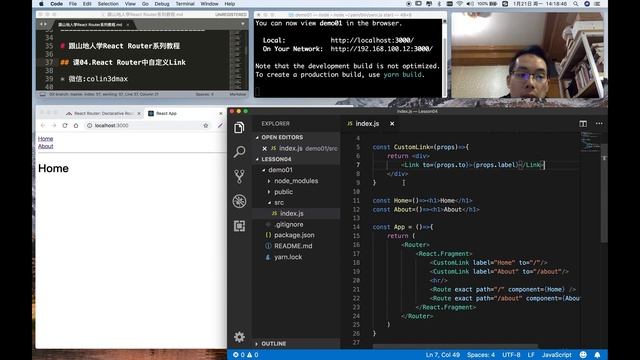This screenshot has height=360, width=640.
Task: Split the VS Code editor
Action: coord(583,124)
